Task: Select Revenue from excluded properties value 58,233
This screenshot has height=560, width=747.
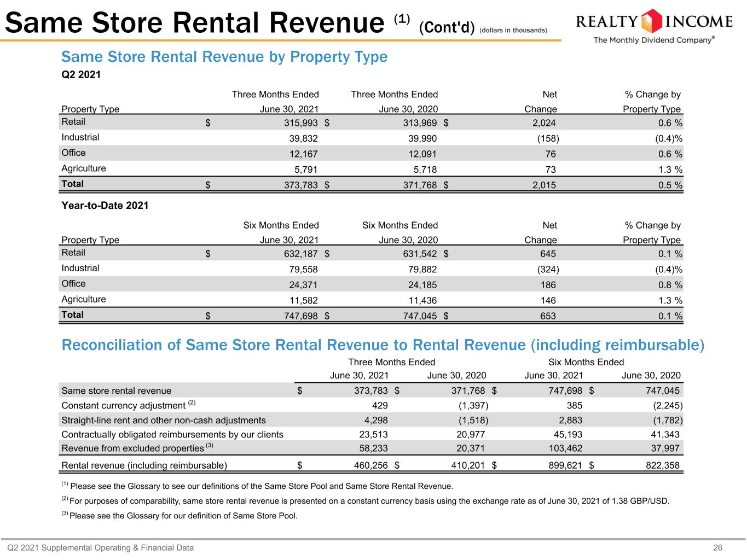Action: (373, 448)
